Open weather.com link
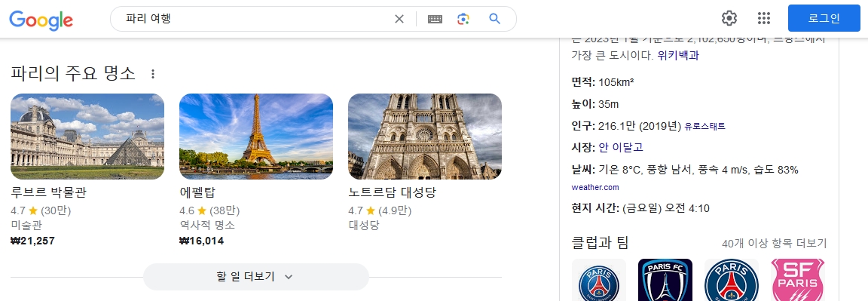Viewport: 868px width, 301px height. (596, 187)
